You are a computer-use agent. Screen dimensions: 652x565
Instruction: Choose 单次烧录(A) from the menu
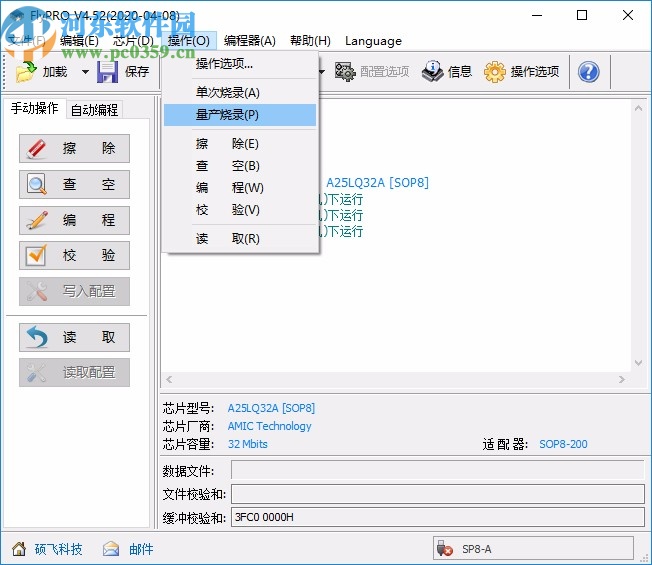coord(240,92)
